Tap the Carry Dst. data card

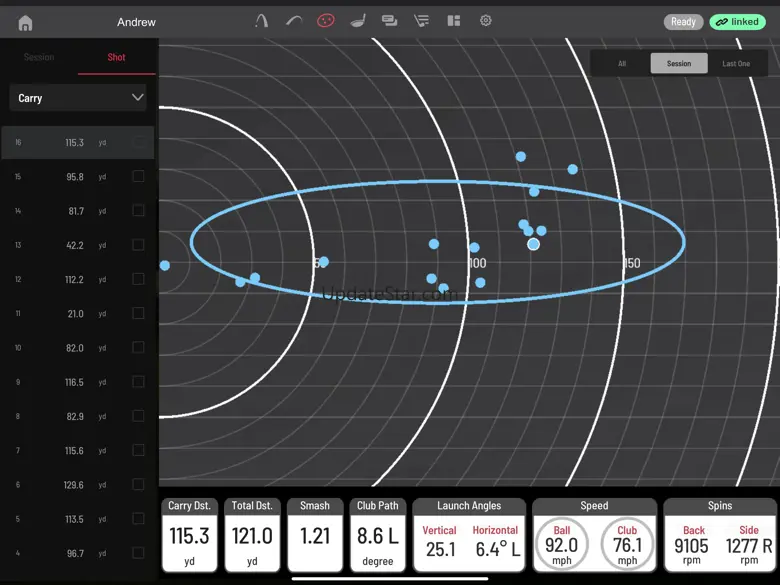pyautogui.click(x=189, y=535)
